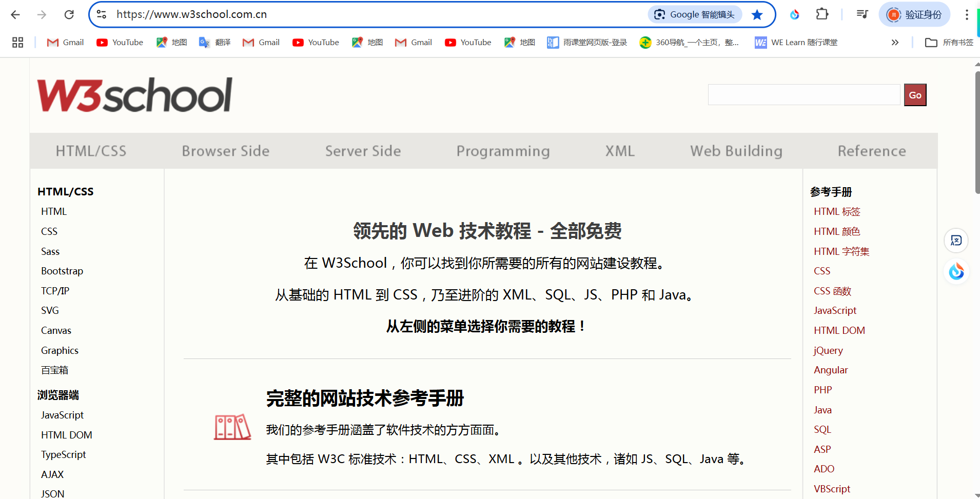Toggle the bookmark star for this page

[757, 14]
